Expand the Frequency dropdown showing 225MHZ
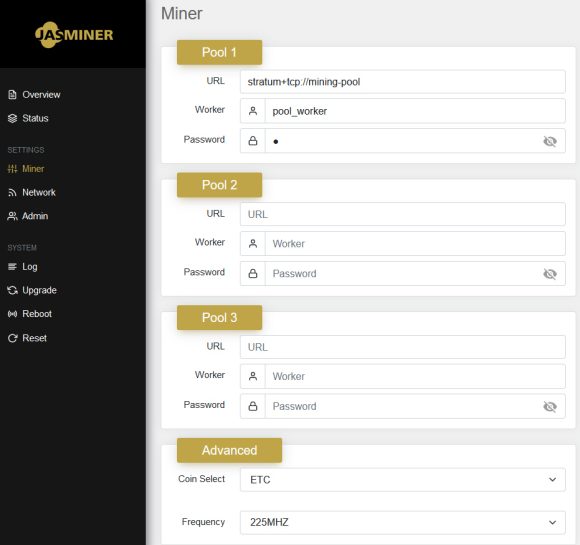This screenshot has height=545, width=580. coord(402,522)
